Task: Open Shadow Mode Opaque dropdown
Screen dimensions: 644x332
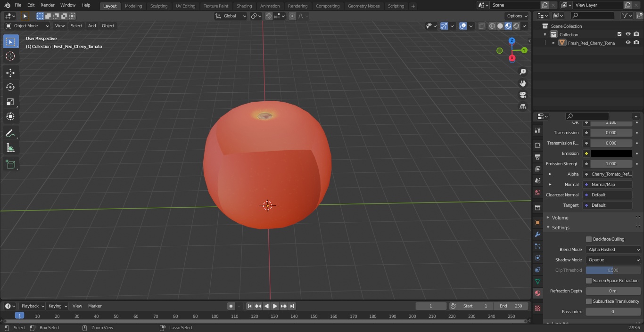Action: click(x=613, y=260)
